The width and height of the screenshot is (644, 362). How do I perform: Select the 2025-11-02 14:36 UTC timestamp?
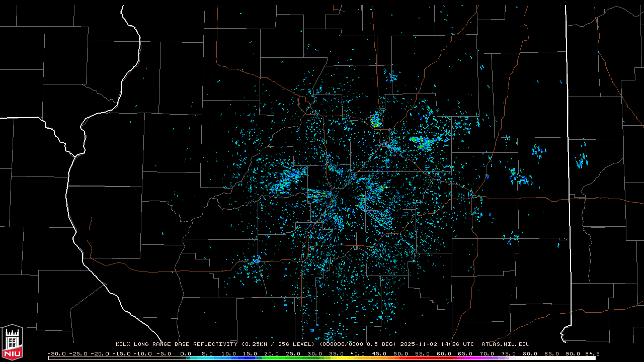click(x=437, y=344)
